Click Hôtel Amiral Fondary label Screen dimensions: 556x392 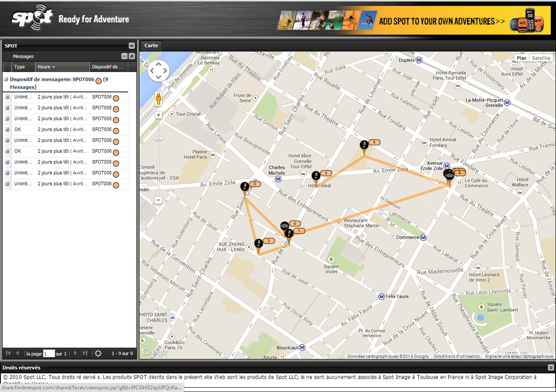click(443, 143)
